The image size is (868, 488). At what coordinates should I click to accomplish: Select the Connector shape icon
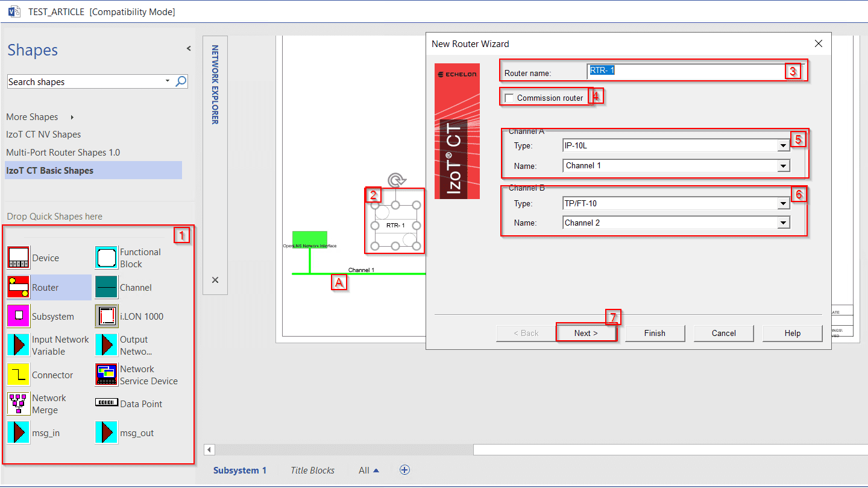[x=18, y=375]
